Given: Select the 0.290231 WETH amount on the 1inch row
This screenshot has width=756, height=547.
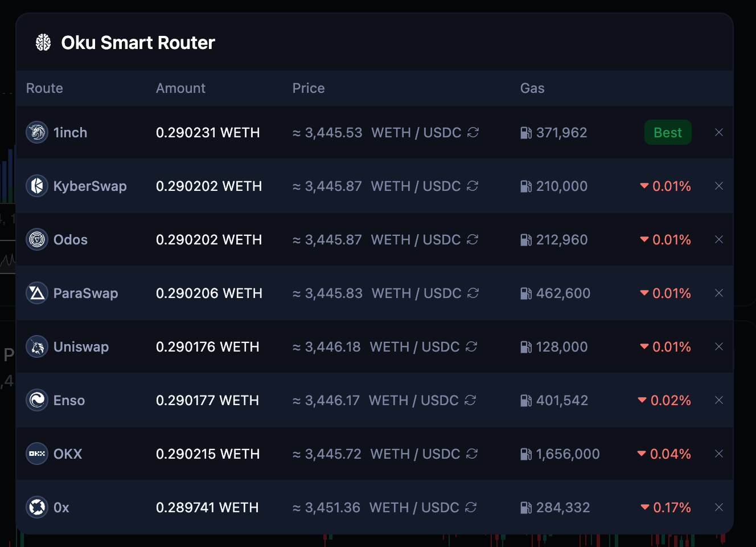Looking at the screenshot, I should (208, 132).
